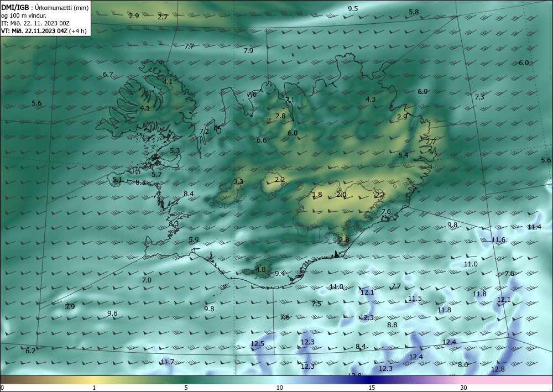Click the 1 tick on the colour scale
Image resolution: width=553 pixels, height=392 pixels.
point(94,388)
